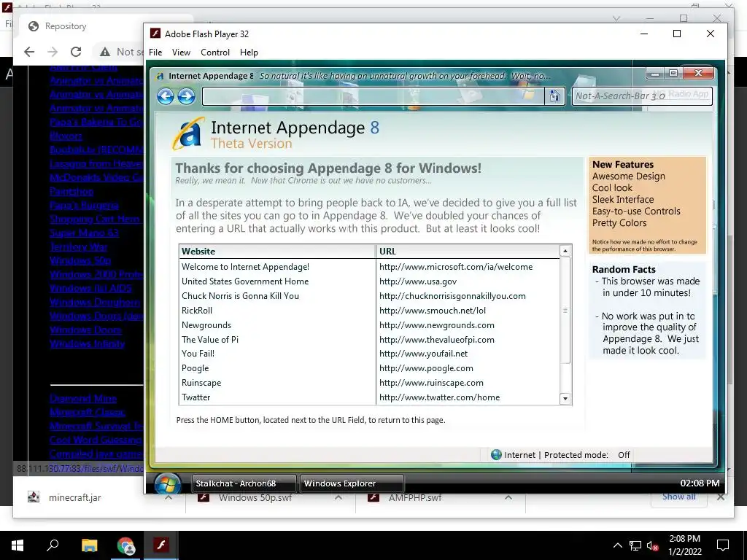Expand options for Windows 50p.swf download
The width and height of the screenshot is (747, 560).
(338, 497)
